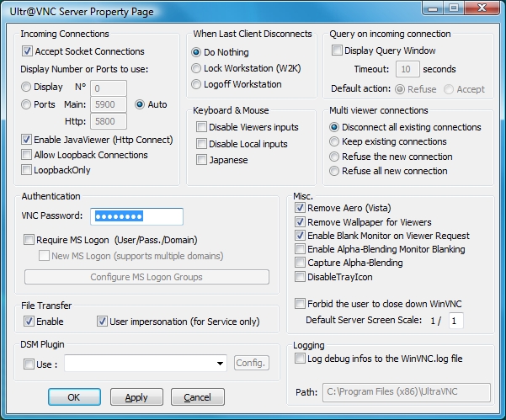
Task: Select Refuse as default action
Action: point(400,89)
